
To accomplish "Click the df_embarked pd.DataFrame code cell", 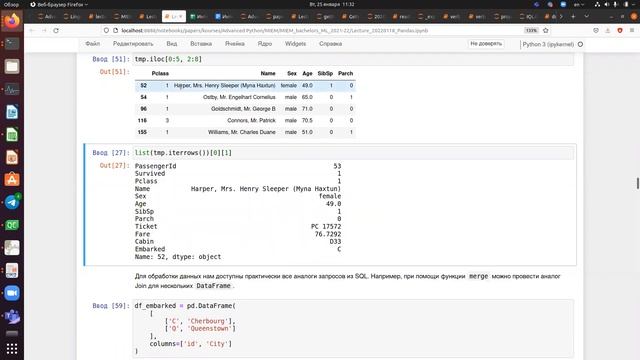I will [x=353, y=329].
